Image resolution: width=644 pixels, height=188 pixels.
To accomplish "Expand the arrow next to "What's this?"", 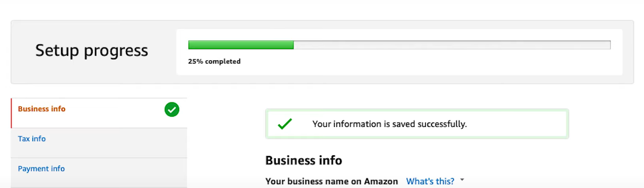I will 462,180.
